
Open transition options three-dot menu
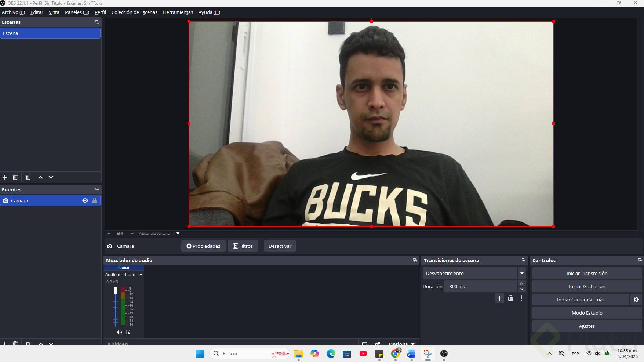click(x=521, y=298)
